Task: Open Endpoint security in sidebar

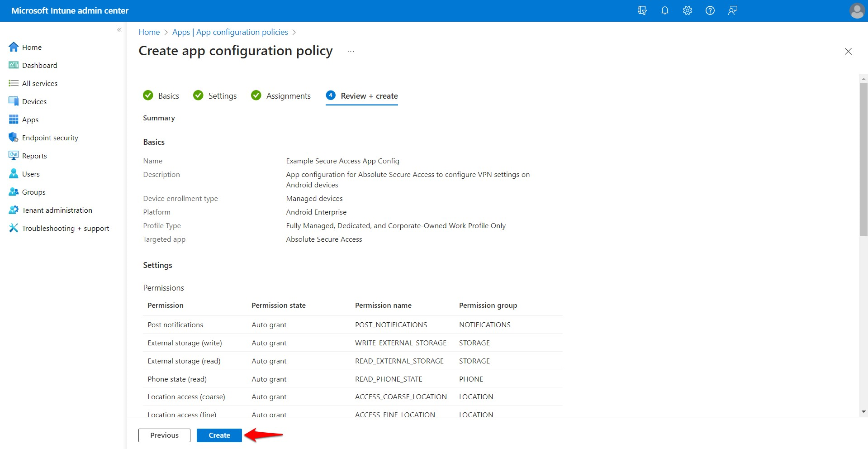Action: [50, 138]
